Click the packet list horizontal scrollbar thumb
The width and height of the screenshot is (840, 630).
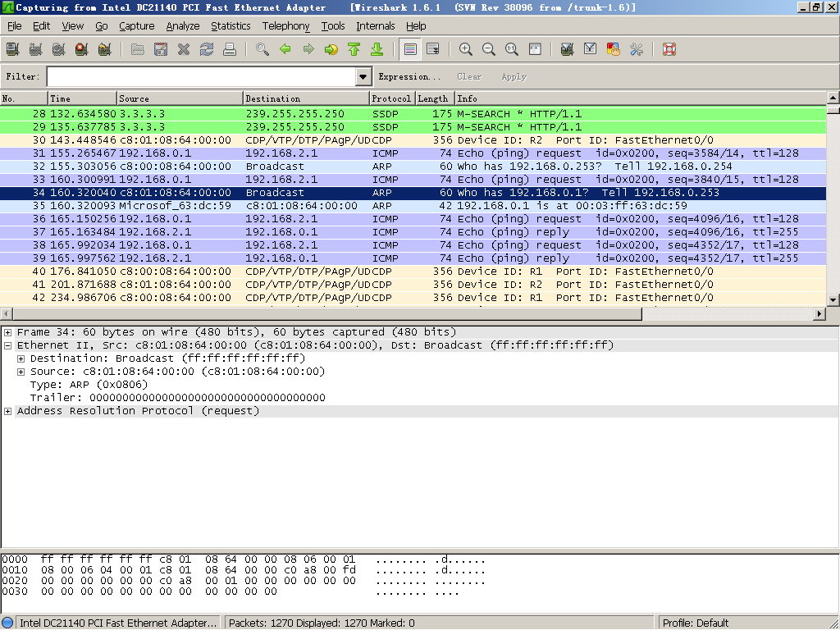coord(327,313)
